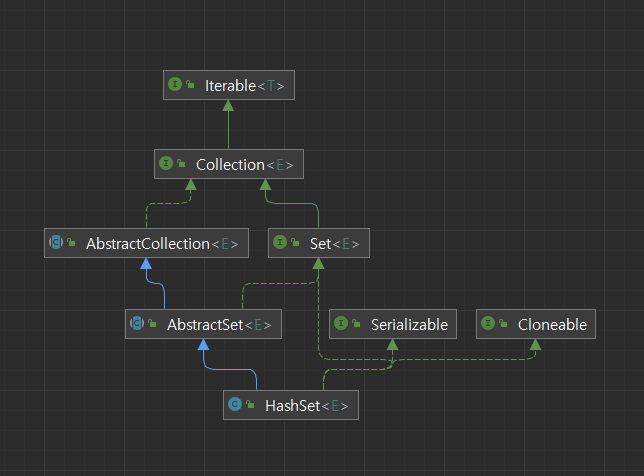Click the interface icon on the Iterable node
Image resolution: width=644 pixels, height=476 pixels.
175,86
